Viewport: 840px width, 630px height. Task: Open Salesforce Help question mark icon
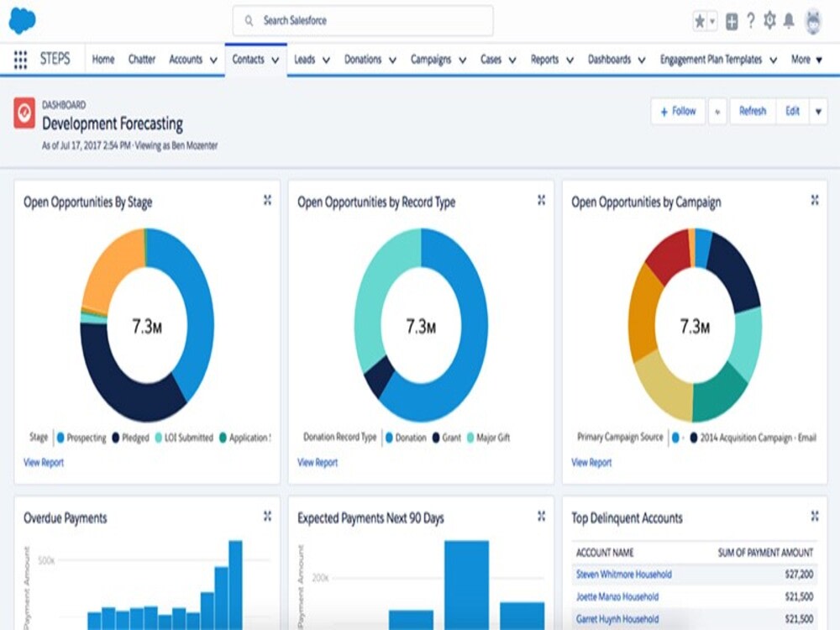pos(751,20)
